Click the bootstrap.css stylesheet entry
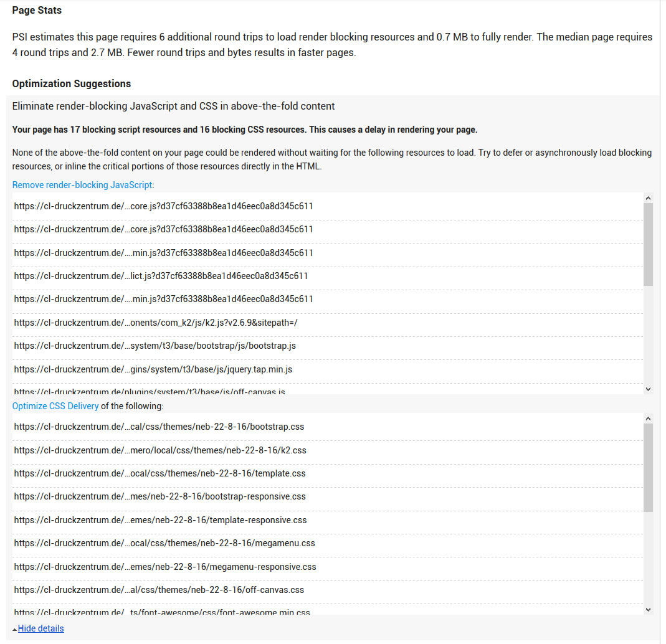Viewport: 666px width, 644px height. pyautogui.click(x=159, y=427)
